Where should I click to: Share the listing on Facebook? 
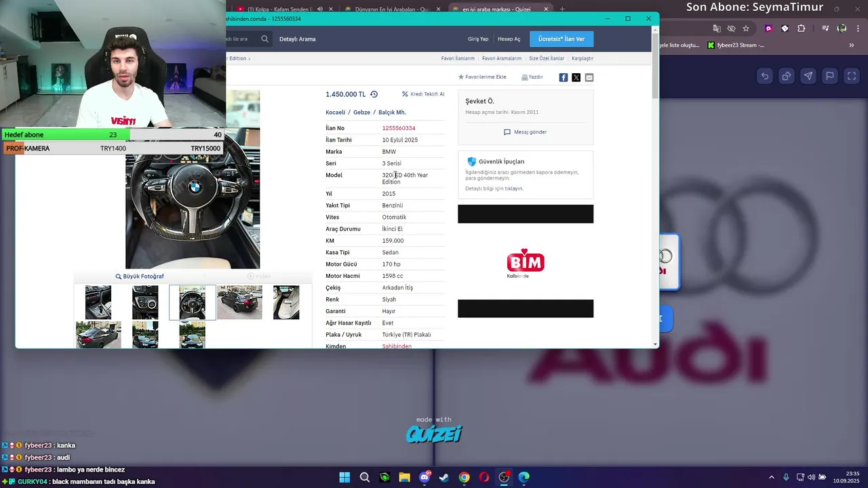pos(564,77)
